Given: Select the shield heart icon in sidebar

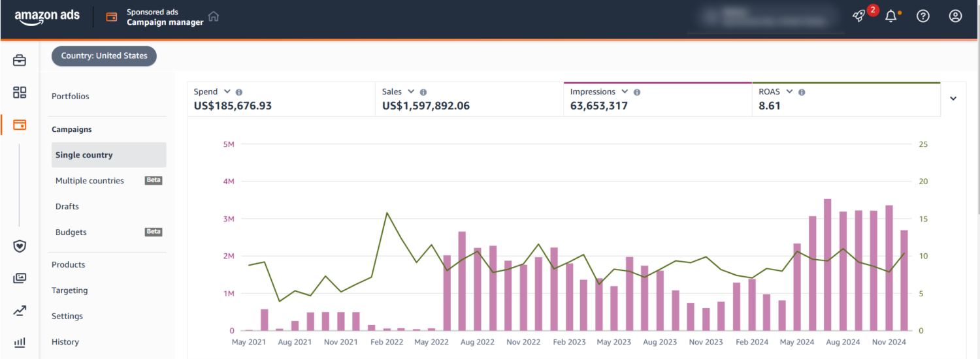Looking at the screenshot, I should pos(20,246).
